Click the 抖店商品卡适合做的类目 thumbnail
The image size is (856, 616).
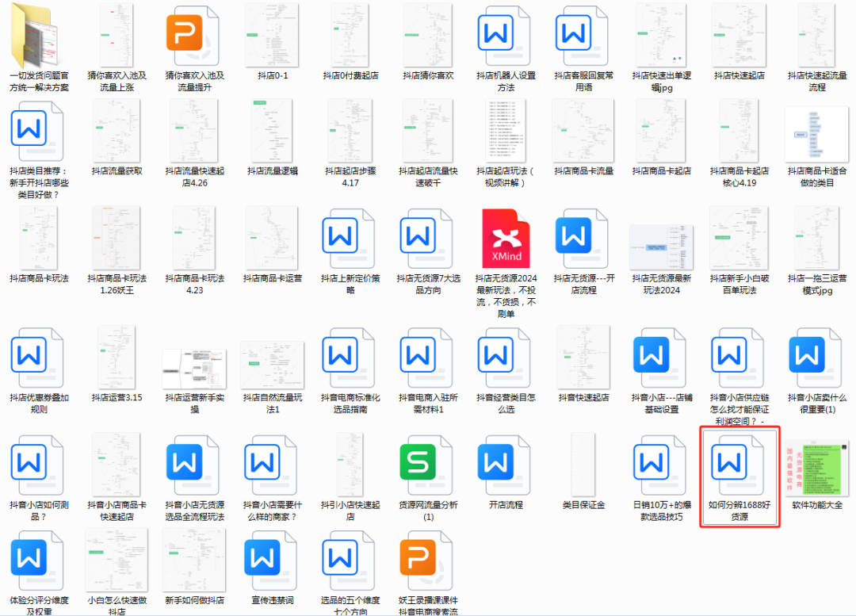coord(816,134)
